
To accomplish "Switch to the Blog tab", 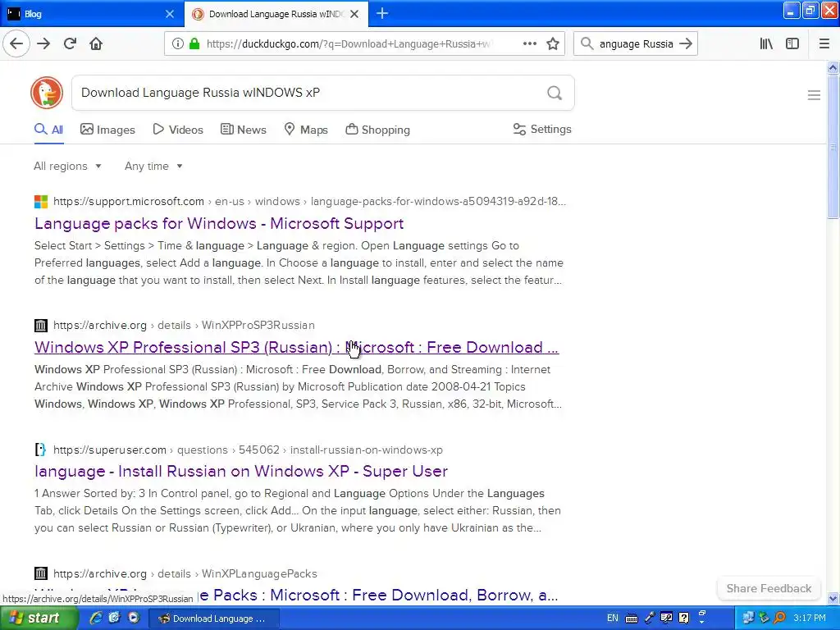I will pos(92,14).
